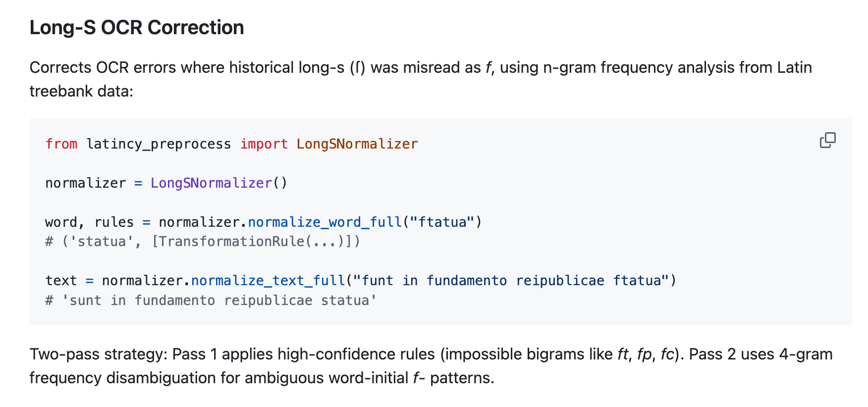
Task: Click the "Two-pass strategy" text
Action: tap(98, 355)
